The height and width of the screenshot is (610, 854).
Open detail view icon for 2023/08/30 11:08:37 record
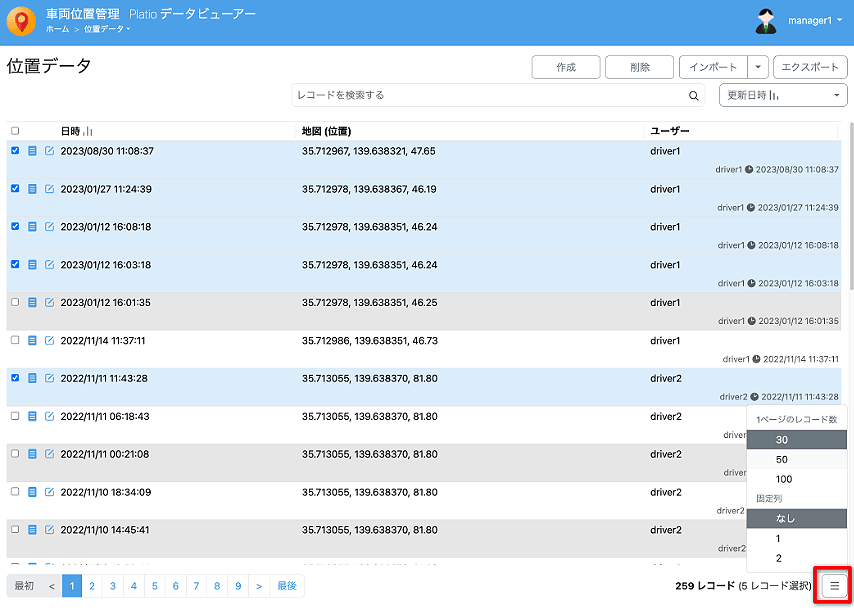point(32,151)
